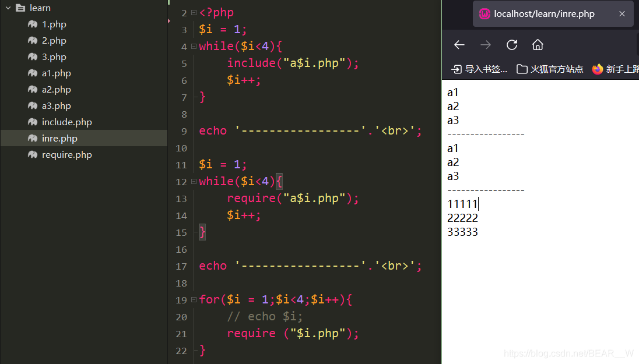The height and width of the screenshot is (364, 639).
Task: Place cursor on include("a$i.php") line
Action: point(293,63)
